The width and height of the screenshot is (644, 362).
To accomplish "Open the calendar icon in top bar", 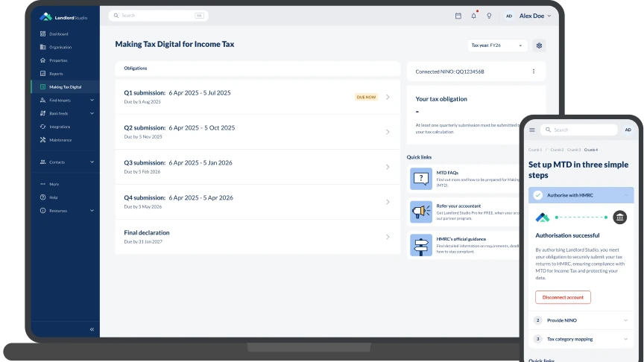I will point(458,16).
